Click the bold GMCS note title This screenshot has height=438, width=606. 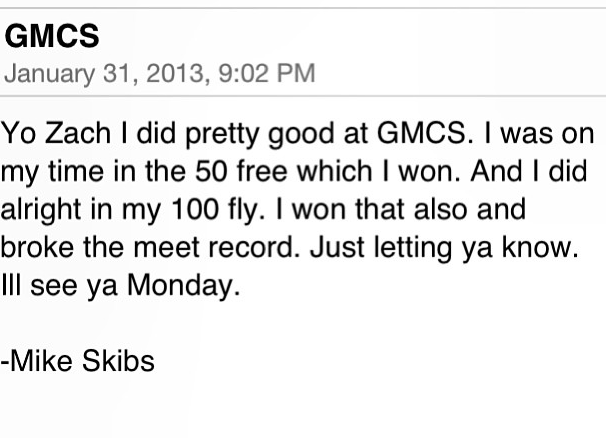52,36
